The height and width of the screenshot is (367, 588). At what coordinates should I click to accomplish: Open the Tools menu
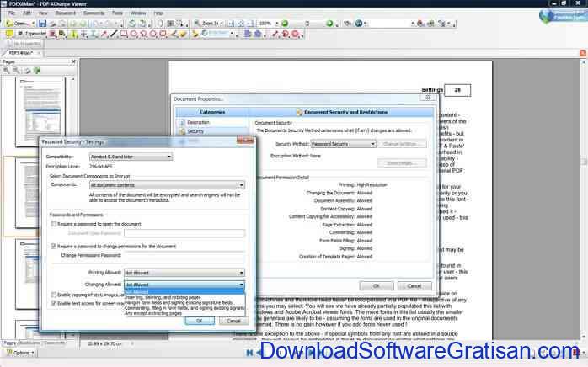[117, 13]
